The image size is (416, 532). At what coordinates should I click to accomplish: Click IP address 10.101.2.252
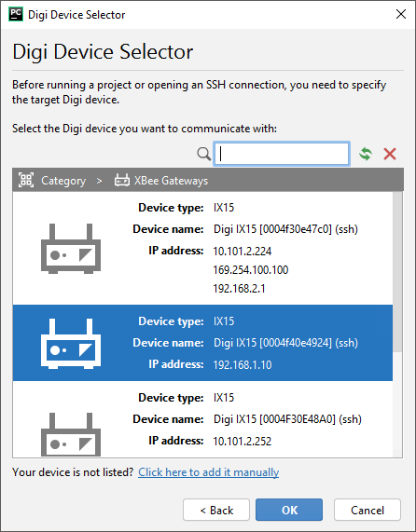(x=243, y=442)
